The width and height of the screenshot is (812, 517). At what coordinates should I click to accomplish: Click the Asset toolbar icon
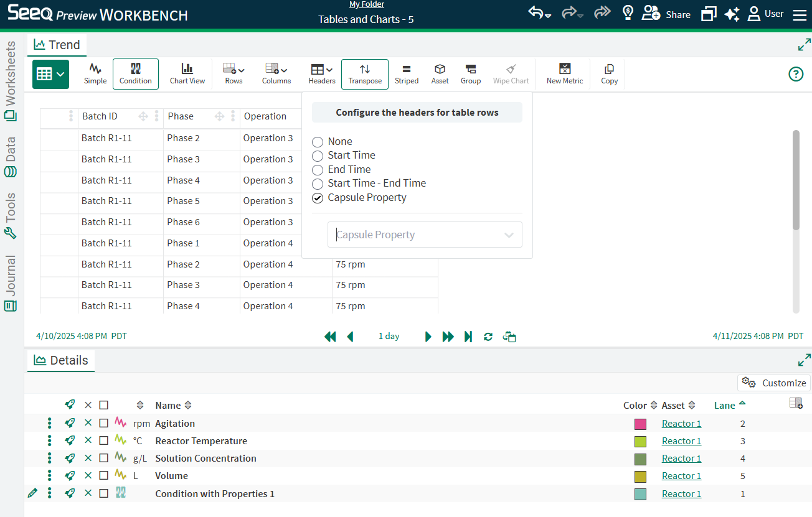tap(440, 73)
